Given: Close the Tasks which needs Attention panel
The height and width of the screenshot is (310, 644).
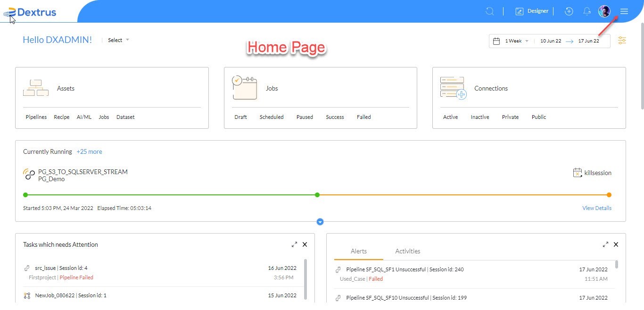Looking at the screenshot, I should click(305, 244).
